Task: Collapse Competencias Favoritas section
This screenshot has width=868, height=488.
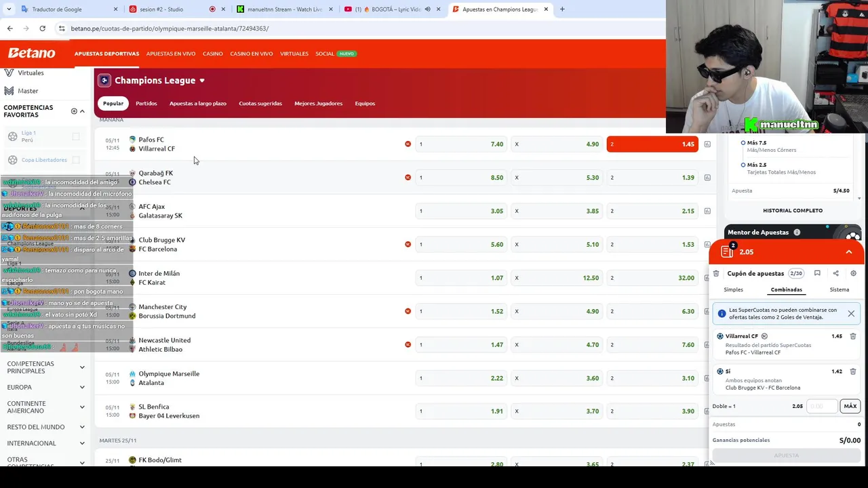Action: coord(82,111)
